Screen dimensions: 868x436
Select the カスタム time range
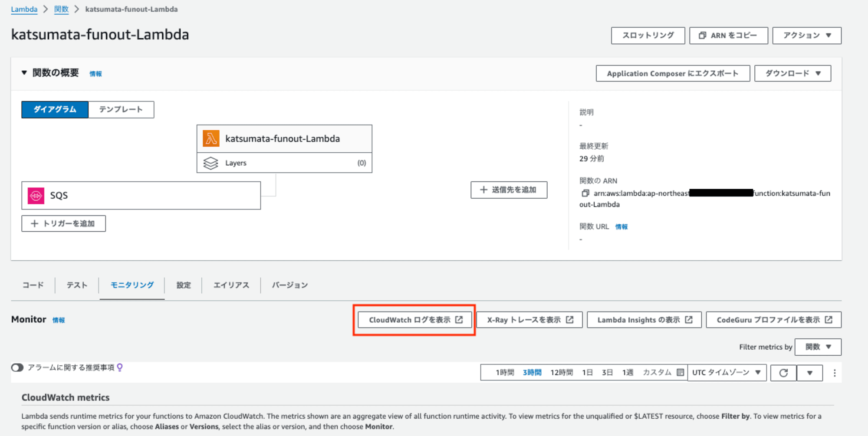pos(657,373)
